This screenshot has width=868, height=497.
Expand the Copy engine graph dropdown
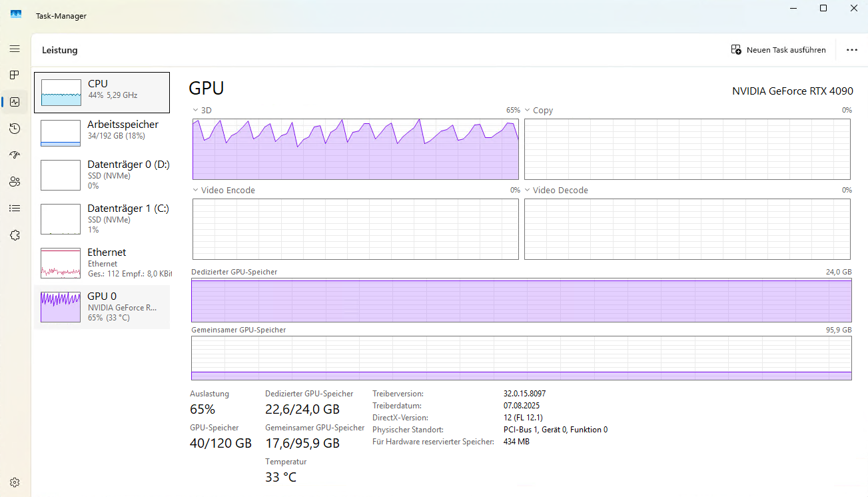528,110
